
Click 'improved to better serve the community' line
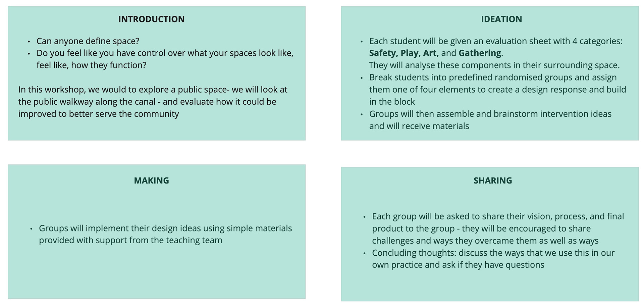click(x=99, y=114)
